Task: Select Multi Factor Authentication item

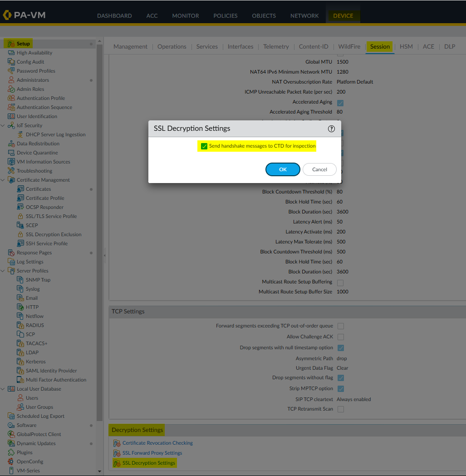Action: pos(56,380)
